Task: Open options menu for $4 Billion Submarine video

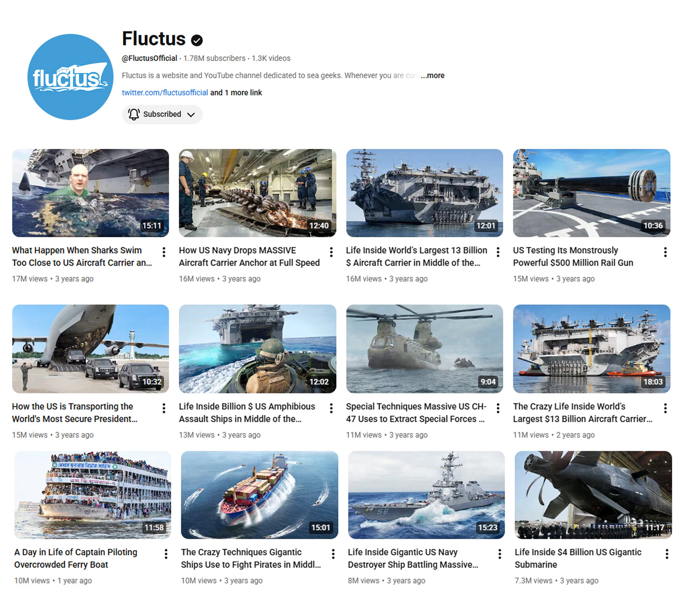Action: [667, 554]
